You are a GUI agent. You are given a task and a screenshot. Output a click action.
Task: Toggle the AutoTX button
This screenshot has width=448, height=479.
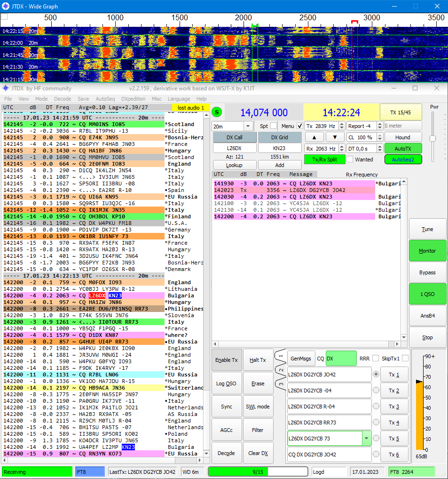click(403, 149)
